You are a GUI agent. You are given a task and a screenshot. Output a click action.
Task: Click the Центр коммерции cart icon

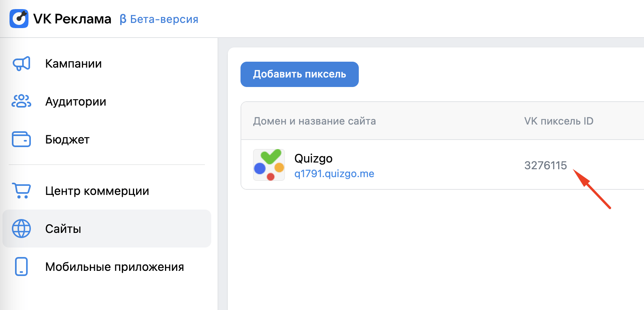coord(21,191)
